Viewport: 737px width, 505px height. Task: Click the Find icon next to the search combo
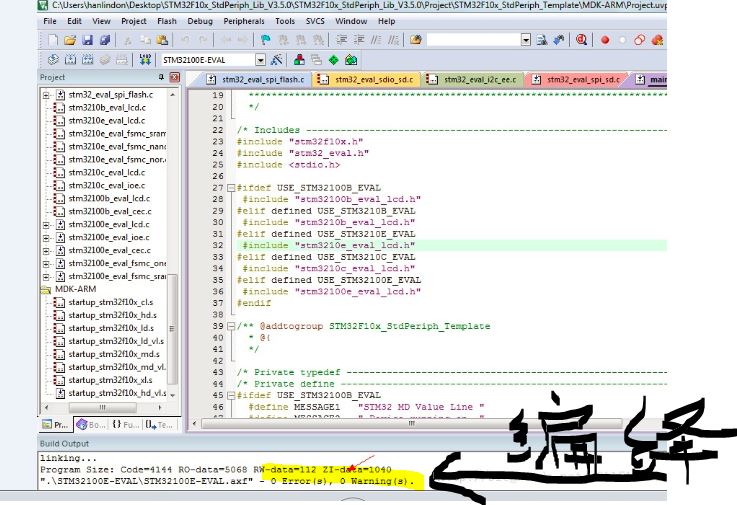click(542, 40)
